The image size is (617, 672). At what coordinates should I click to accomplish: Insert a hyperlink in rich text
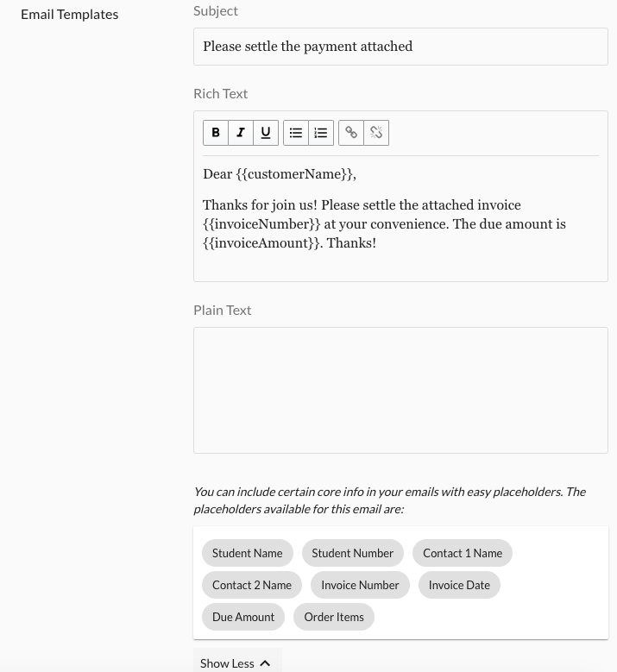351,133
